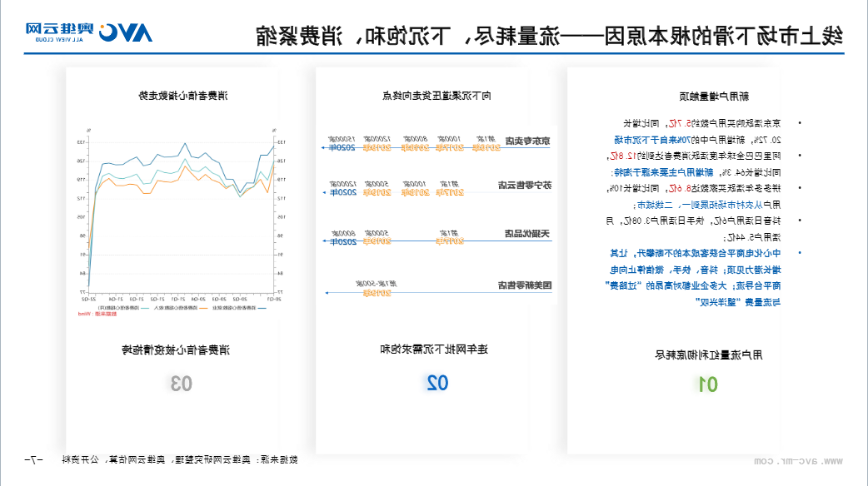
Task: Click the row label 天猫优品店
Action: click(527, 234)
